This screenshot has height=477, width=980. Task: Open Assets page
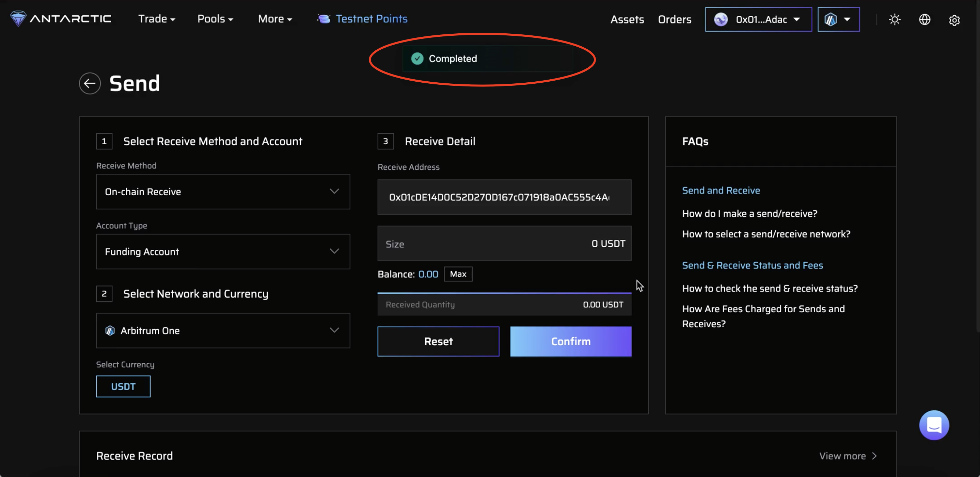coord(627,19)
